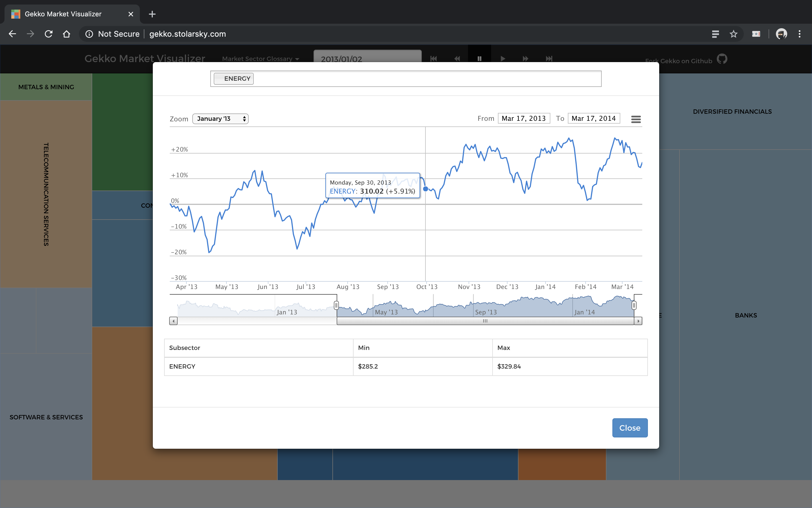
Task: Open the Chrome three-dot menu
Action: click(x=800, y=34)
